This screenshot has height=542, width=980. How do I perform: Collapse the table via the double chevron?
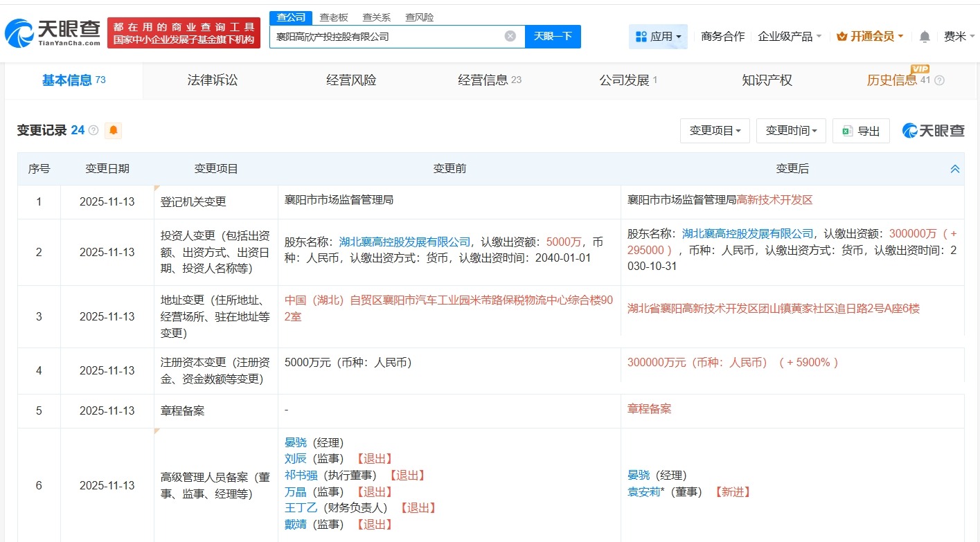(954, 168)
